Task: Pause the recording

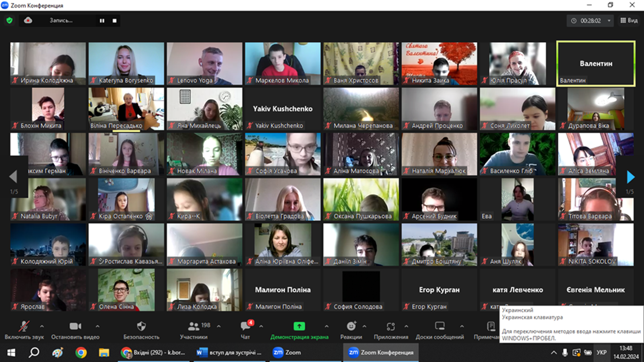Action: click(102, 20)
